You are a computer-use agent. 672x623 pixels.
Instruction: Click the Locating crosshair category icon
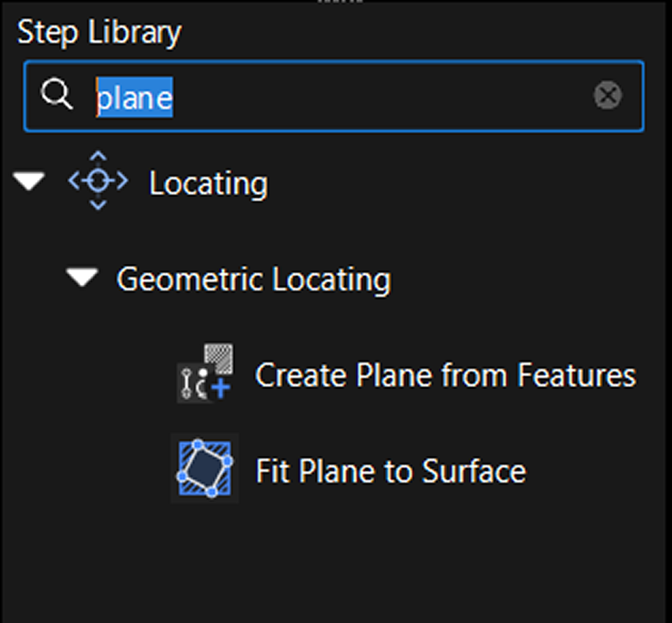[98, 182]
